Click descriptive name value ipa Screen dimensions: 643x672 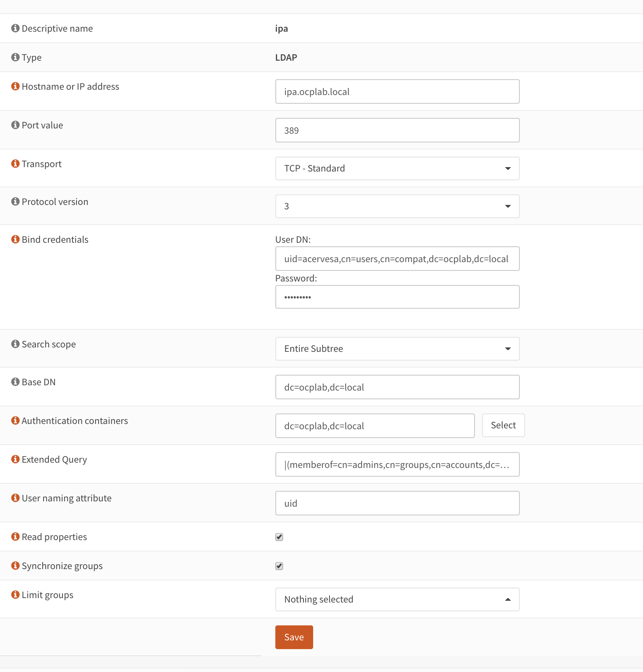[281, 29]
